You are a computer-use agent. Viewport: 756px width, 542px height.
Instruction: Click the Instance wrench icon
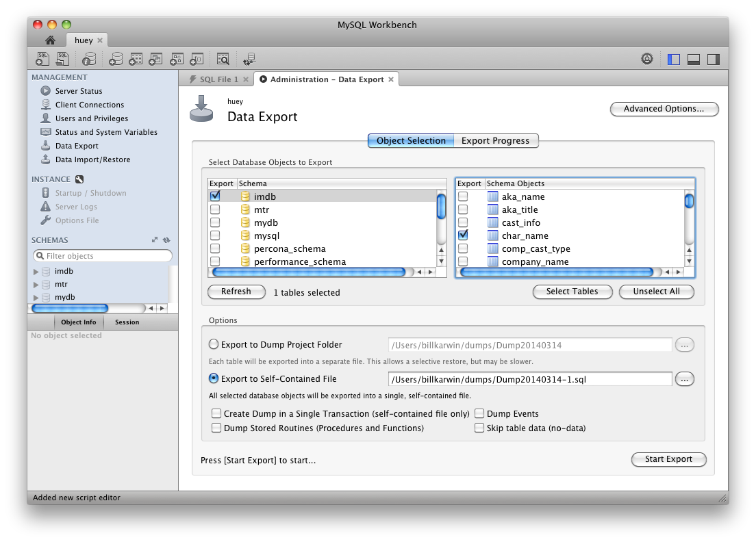click(x=79, y=179)
